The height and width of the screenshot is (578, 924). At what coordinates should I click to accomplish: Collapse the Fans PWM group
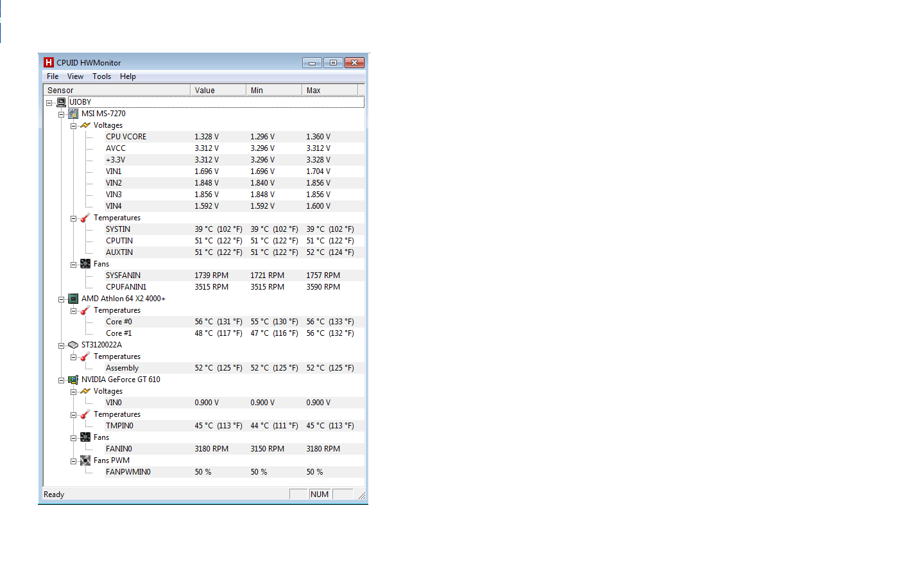73,461
